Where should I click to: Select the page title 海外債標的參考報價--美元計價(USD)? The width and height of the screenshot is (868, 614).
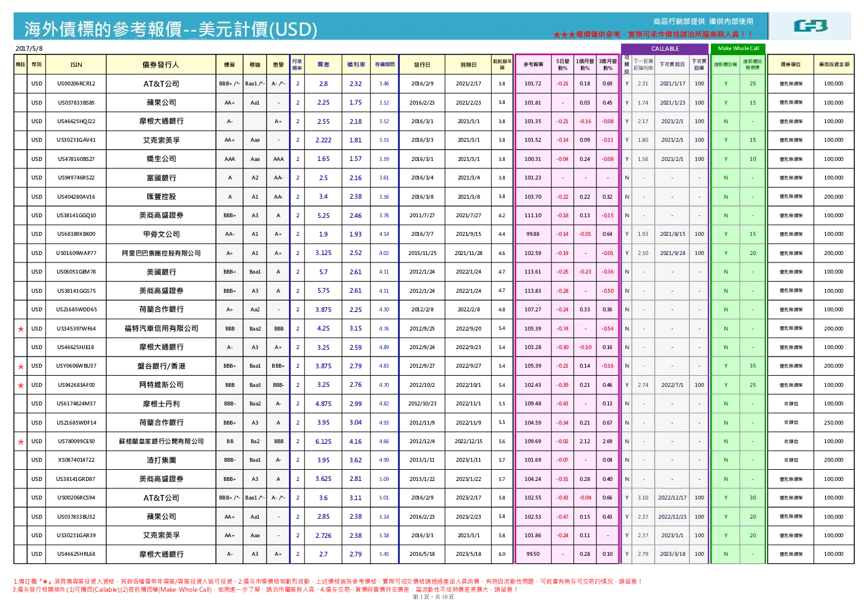171,29
